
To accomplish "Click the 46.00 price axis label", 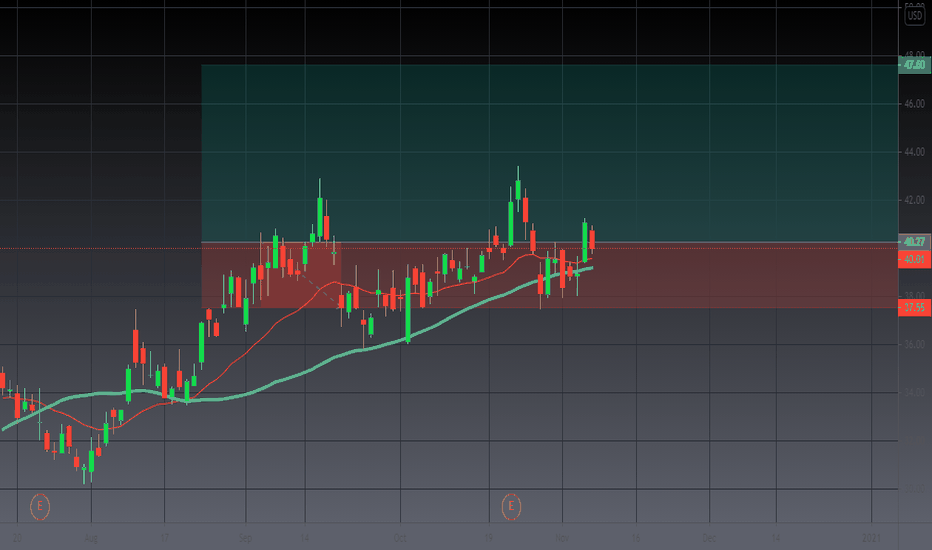I will [914, 103].
